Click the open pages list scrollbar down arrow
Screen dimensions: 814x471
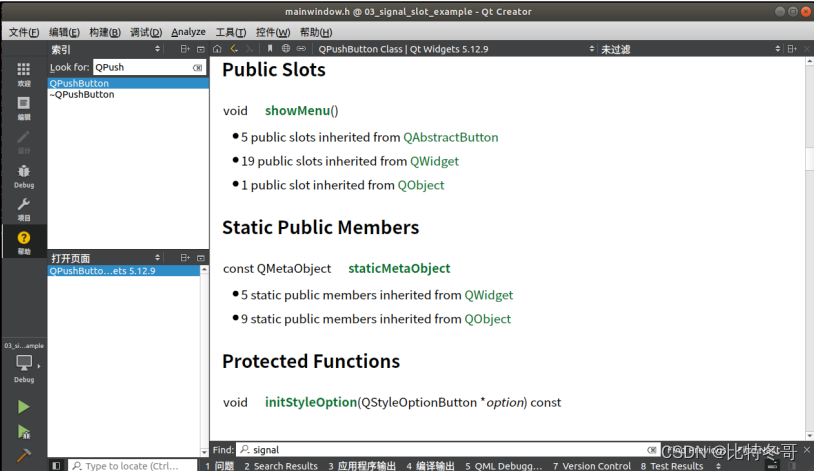pyautogui.click(x=204, y=452)
